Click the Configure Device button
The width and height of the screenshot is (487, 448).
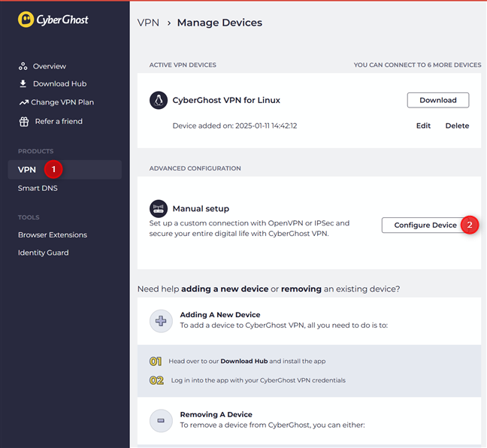(x=425, y=225)
